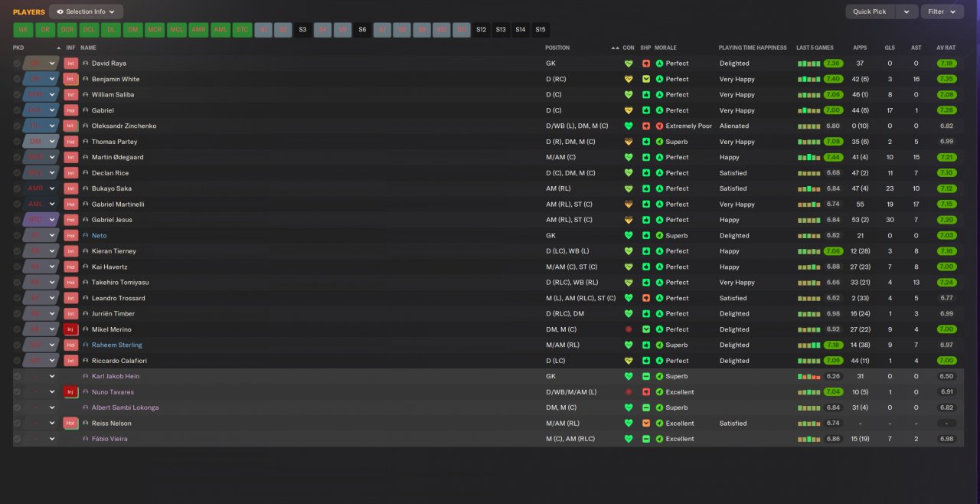980x504 pixels.
Task: Toggle the selection circle for Jurriën Timber
Action: click(x=17, y=313)
